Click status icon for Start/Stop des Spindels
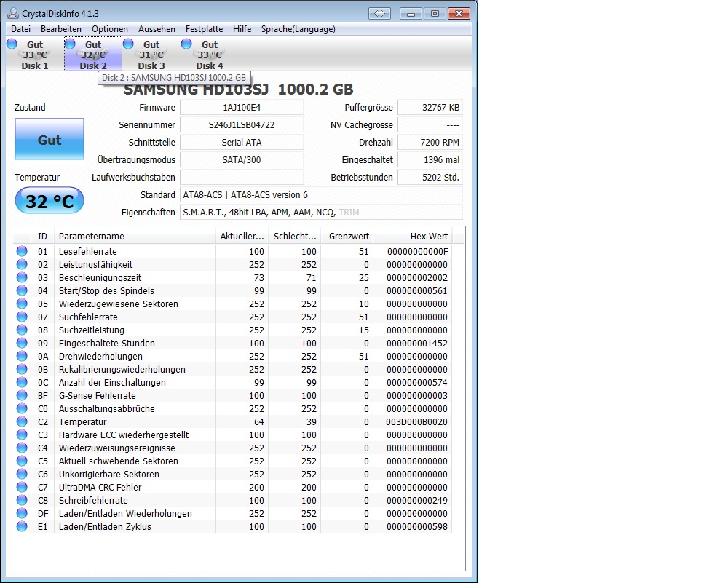 tap(22, 290)
